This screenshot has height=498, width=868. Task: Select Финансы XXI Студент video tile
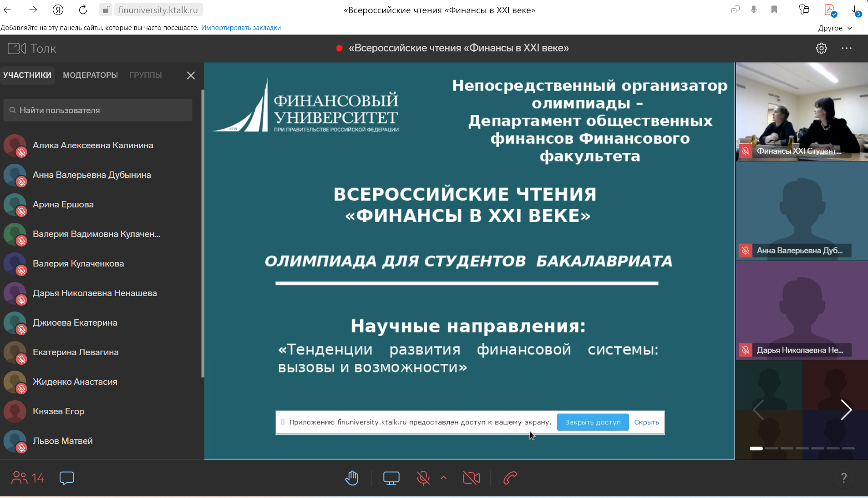point(802,111)
